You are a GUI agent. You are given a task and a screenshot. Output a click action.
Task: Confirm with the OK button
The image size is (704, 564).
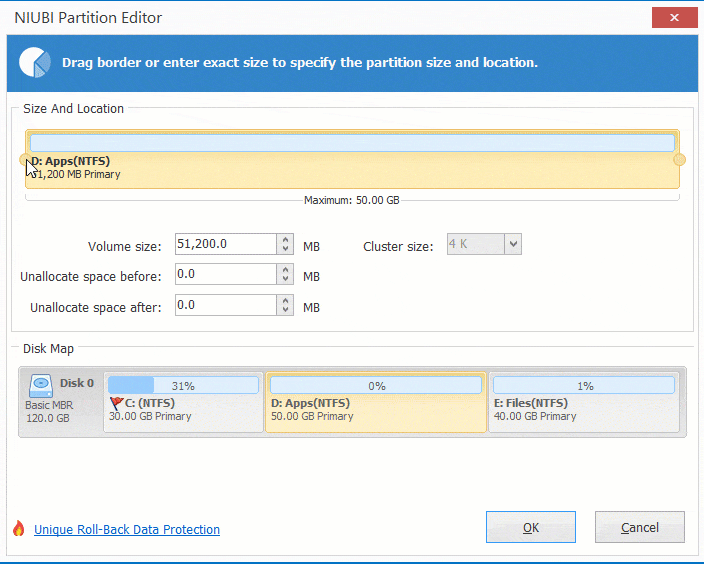coord(531,527)
